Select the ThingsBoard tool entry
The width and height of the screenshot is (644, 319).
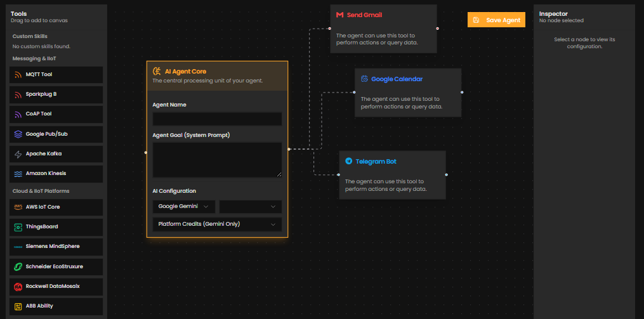point(56,226)
